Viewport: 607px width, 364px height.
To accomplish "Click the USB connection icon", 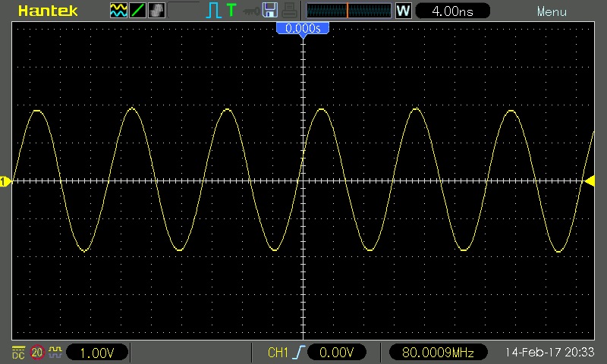I will (x=250, y=11).
